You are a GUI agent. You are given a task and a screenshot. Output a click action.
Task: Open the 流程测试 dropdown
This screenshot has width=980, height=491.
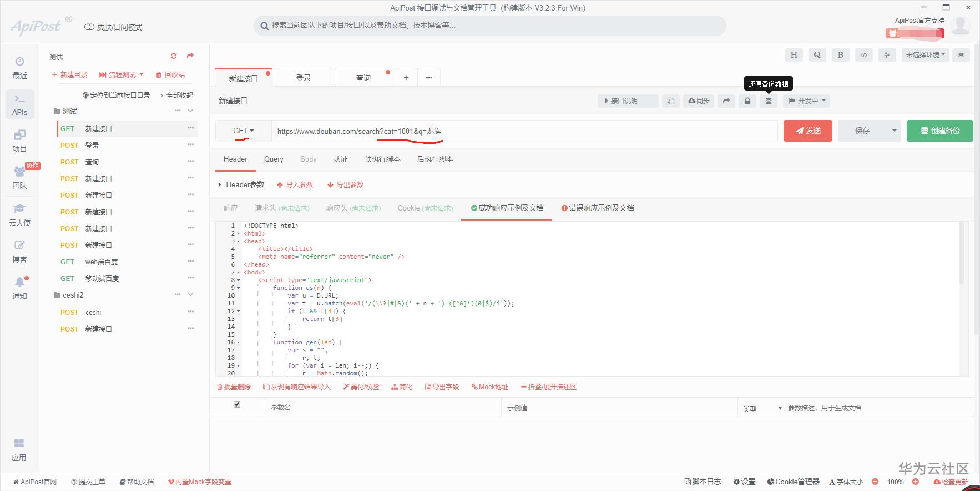121,74
